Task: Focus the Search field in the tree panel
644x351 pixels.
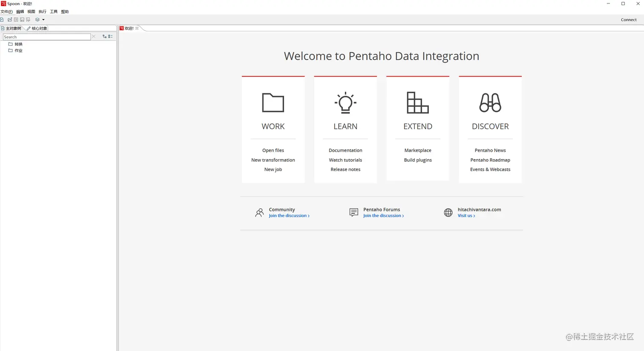Action: pyautogui.click(x=47, y=37)
